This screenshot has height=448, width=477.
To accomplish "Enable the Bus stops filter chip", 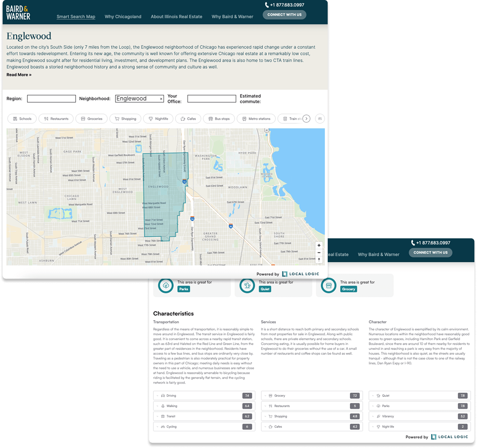I will pos(219,119).
